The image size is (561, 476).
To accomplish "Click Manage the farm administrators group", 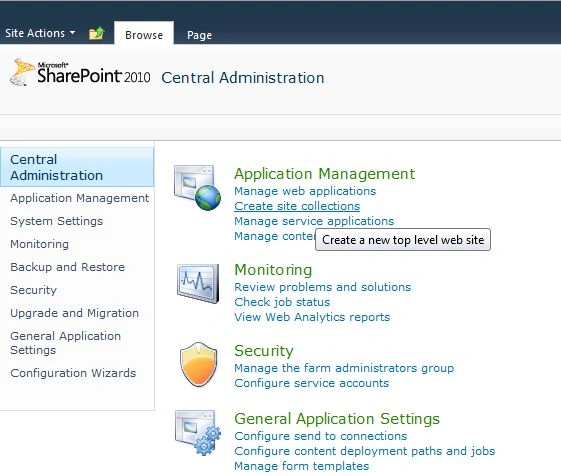I will click(x=344, y=368).
